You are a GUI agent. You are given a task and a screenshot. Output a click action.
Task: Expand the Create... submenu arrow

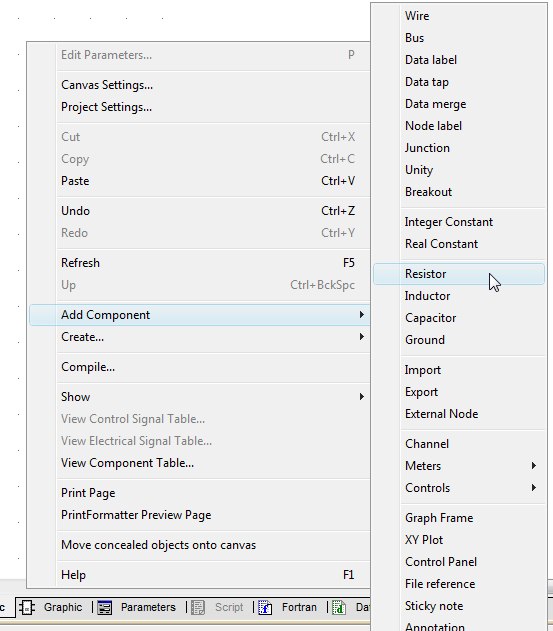361,336
